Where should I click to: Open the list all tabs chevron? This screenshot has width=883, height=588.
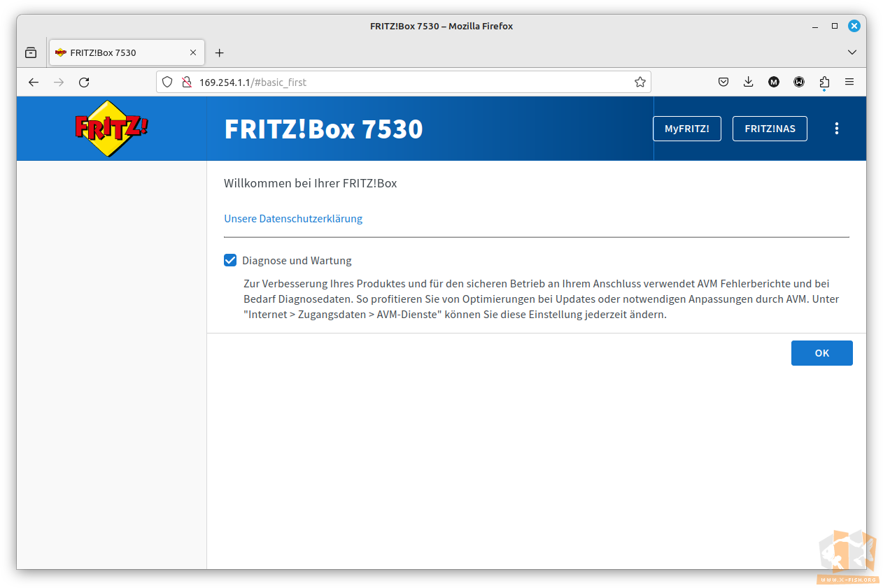pos(852,52)
